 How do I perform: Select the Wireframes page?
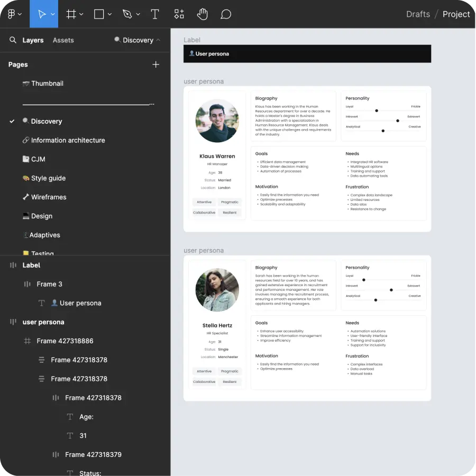pos(48,197)
